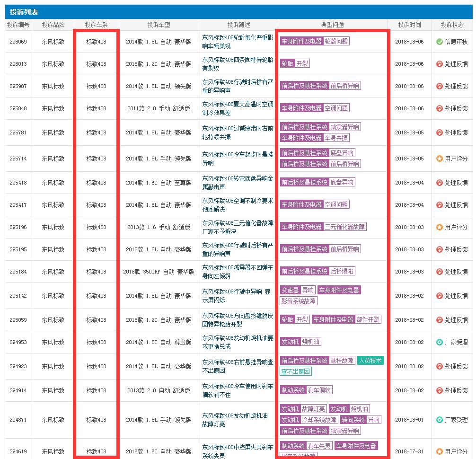Click the 轮胎 tag in row 296013
The height and width of the screenshot is (459, 476).
(x=287, y=63)
